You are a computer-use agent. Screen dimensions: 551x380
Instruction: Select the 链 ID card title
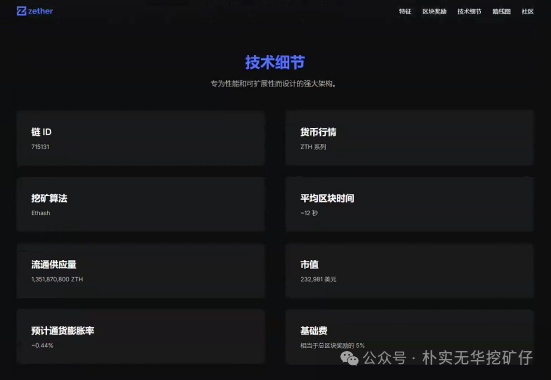click(x=41, y=132)
